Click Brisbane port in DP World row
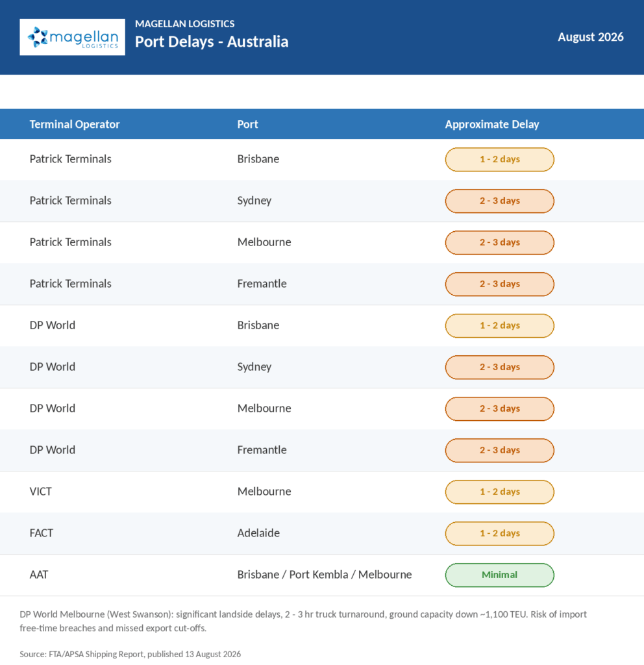644x665 pixels. tap(258, 325)
